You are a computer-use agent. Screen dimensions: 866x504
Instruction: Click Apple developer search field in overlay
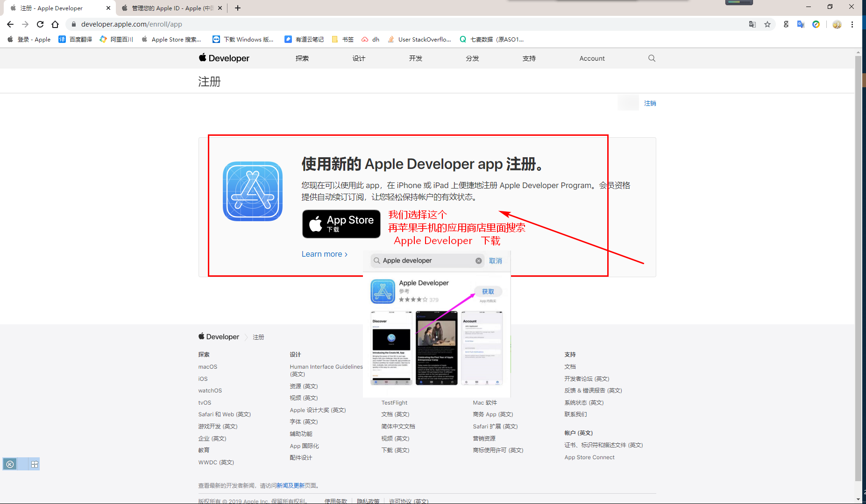pos(427,261)
